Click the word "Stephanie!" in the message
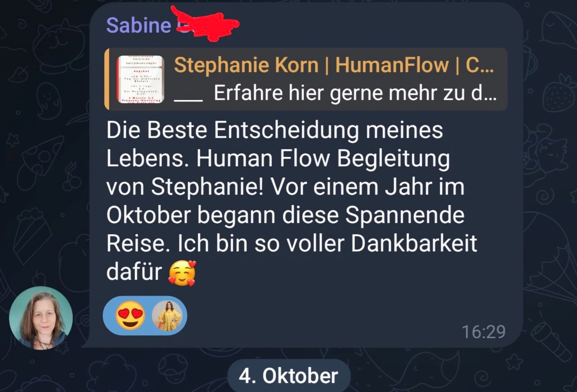This screenshot has width=577, height=392. (x=207, y=188)
